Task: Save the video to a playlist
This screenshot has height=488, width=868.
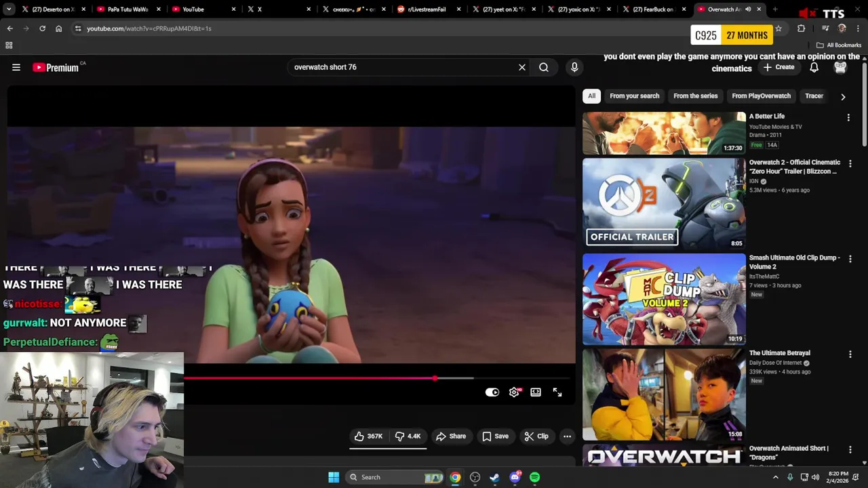Action: (x=495, y=436)
